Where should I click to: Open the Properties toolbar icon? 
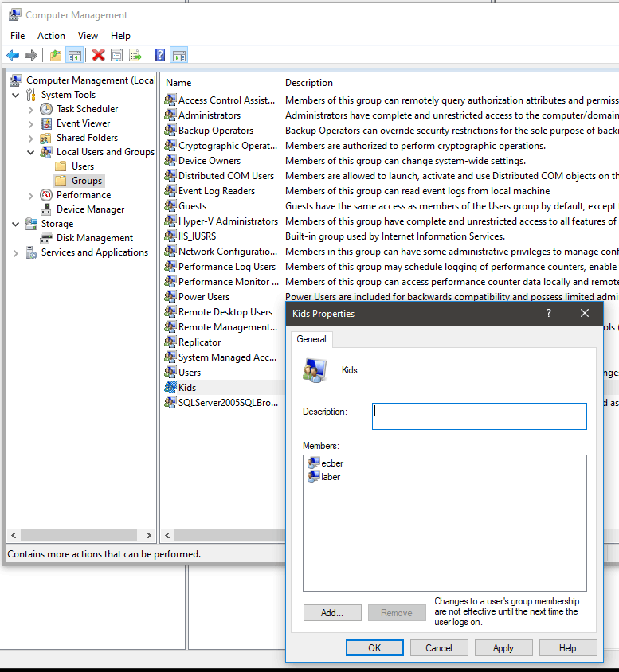pyautogui.click(x=116, y=55)
